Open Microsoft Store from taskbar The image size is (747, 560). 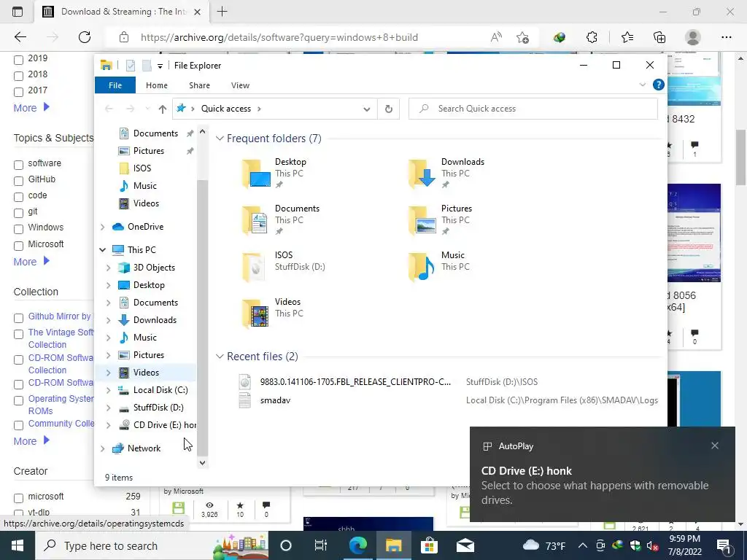(x=429, y=545)
